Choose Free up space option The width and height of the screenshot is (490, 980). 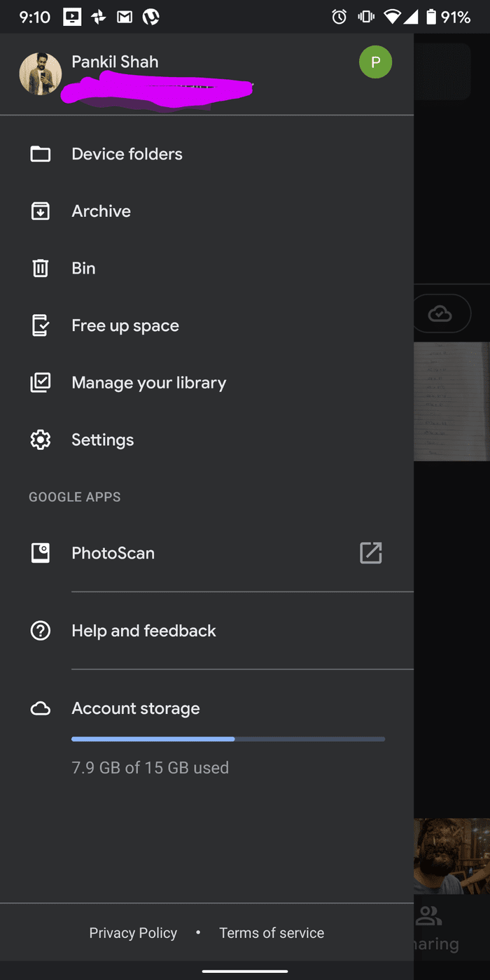click(206, 325)
